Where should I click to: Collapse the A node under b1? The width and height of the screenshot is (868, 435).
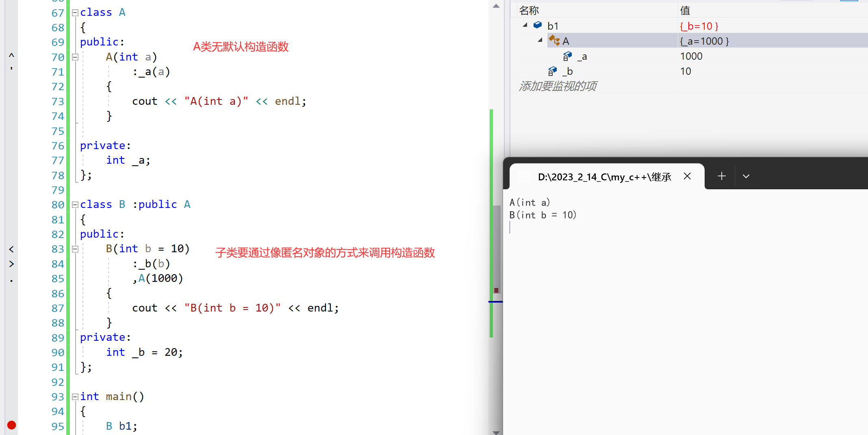tap(540, 40)
